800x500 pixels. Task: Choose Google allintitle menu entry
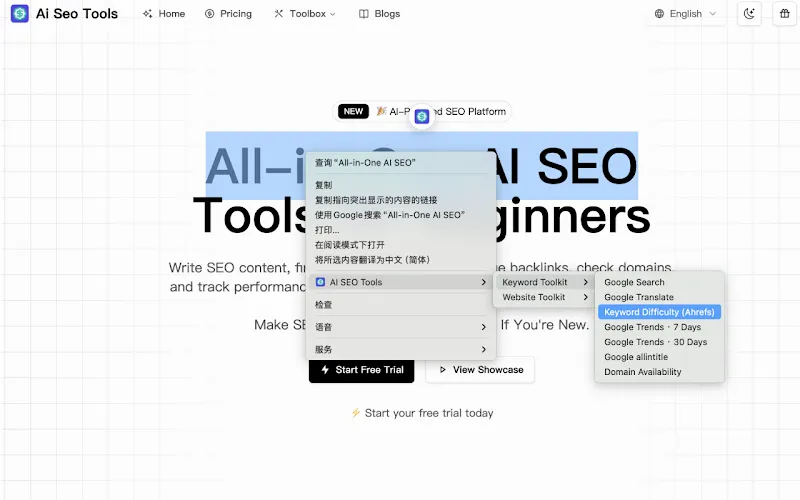636,357
